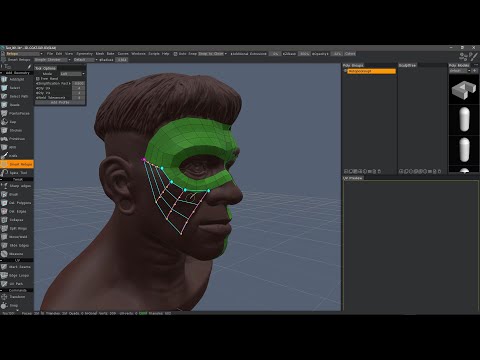480x360 pixels.
Task: Click the Colors button in top toolbar
Action: pos(350,54)
